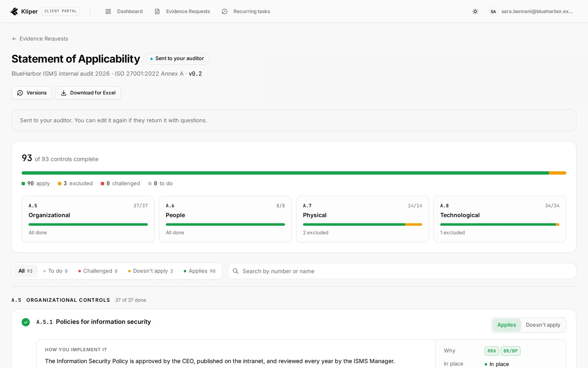This screenshot has height=368, width=588.
Task: Click the CLIENT PORTAL badge
Action: pos(60,11)
